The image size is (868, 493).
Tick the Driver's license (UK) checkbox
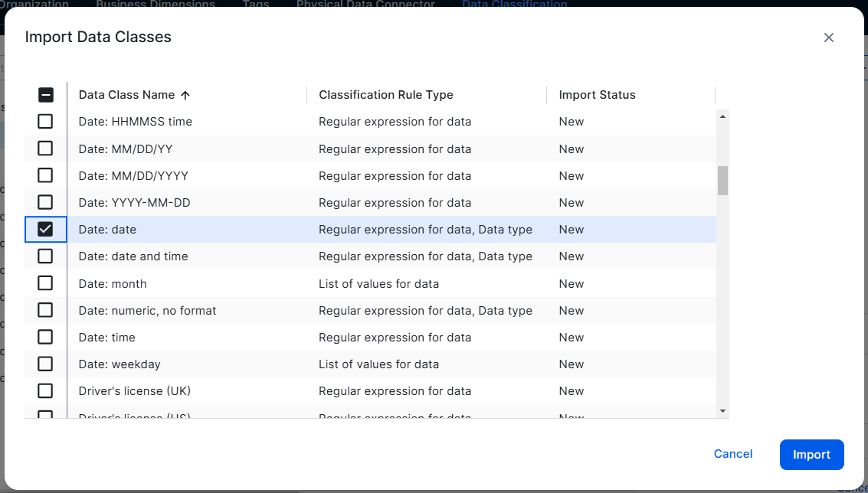pos(45,390)
